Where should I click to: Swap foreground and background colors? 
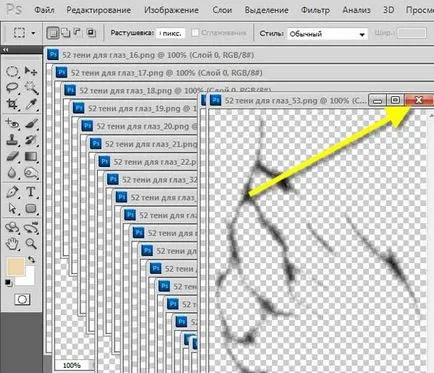[x=31, y=259]
